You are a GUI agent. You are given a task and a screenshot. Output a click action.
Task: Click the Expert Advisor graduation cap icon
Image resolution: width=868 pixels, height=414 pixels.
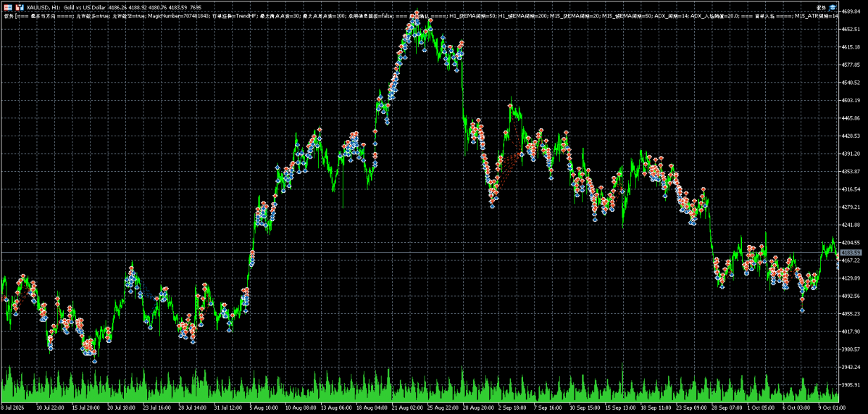[x=832, y=7]
